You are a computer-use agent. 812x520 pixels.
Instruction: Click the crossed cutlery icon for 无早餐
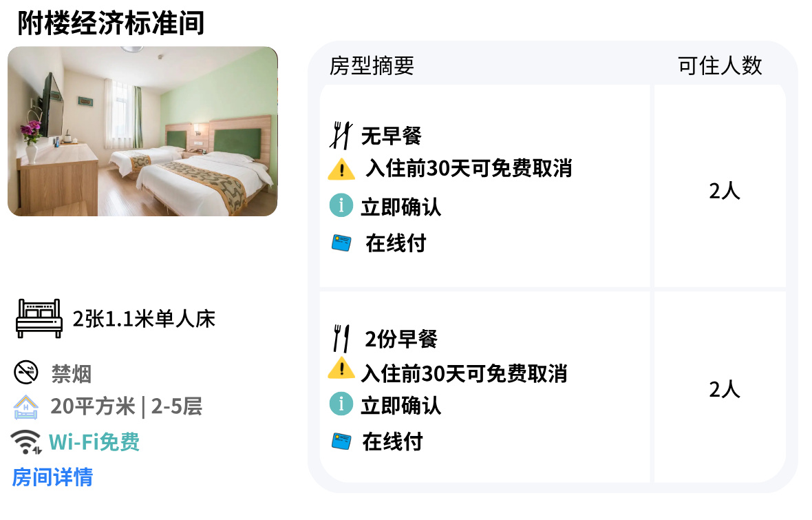pos(341,136)
